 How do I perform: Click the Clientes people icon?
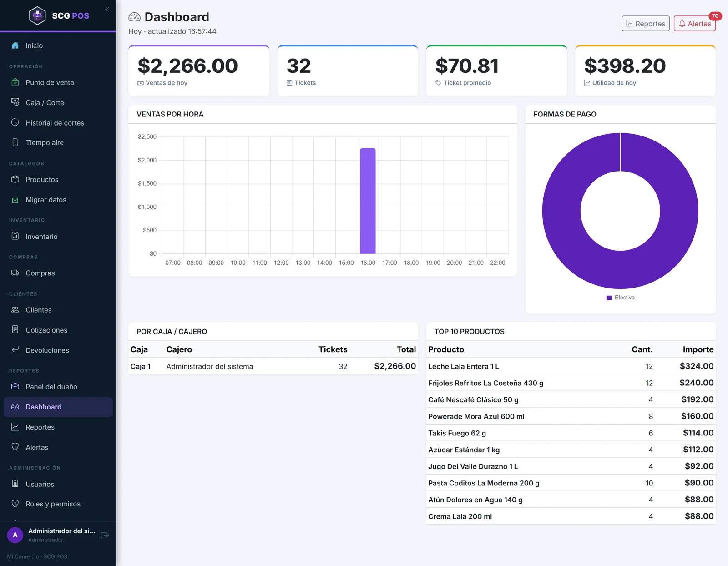[x=15, y=310]
